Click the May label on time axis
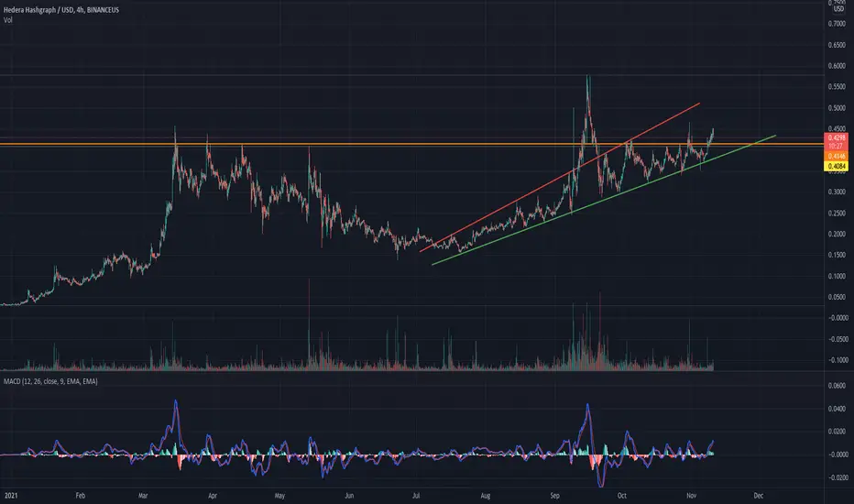Viewport: 854px width, 504px height. tap(279, 496)
